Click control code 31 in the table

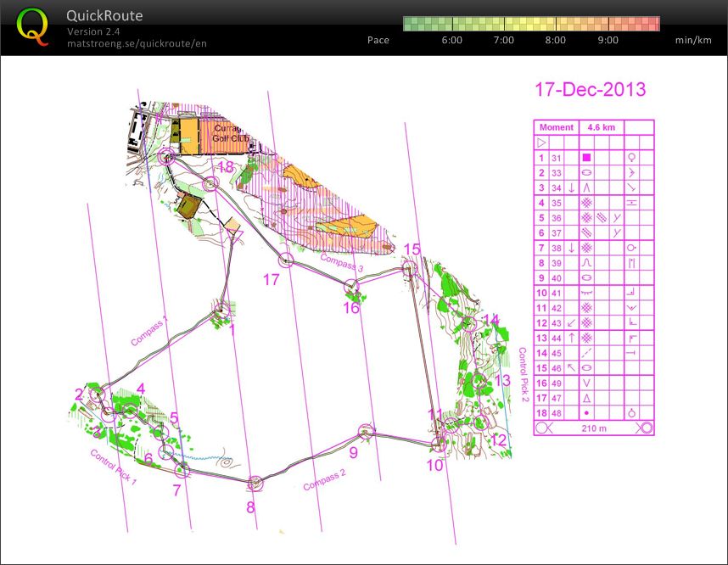[x=557, y=158]
